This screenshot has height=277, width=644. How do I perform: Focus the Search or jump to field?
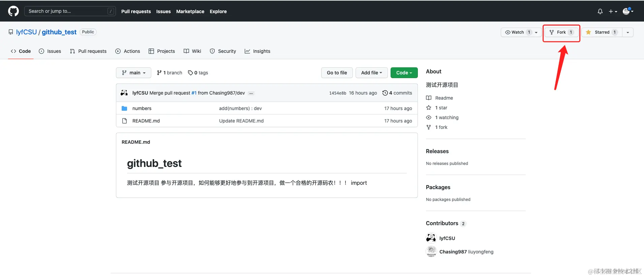coord(70,11)
